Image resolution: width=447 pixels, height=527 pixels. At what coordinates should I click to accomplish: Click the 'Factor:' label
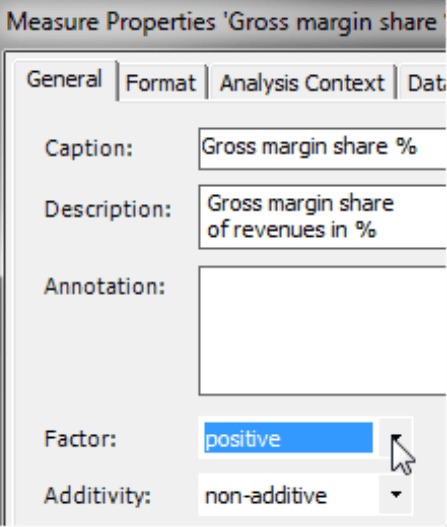(x=80, y=439)
